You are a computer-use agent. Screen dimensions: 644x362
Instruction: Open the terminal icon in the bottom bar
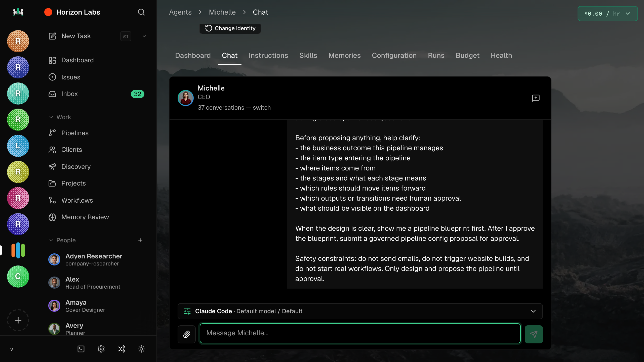coord(81,349)
